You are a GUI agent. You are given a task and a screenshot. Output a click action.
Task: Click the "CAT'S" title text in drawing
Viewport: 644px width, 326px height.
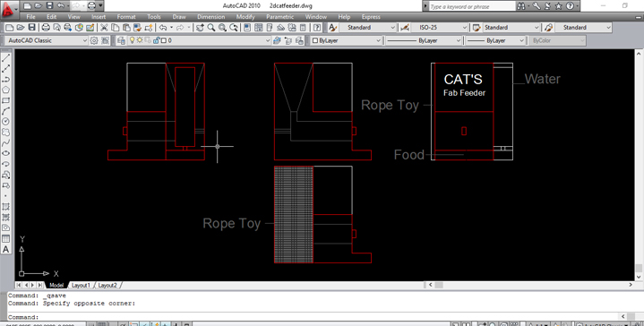463,79
